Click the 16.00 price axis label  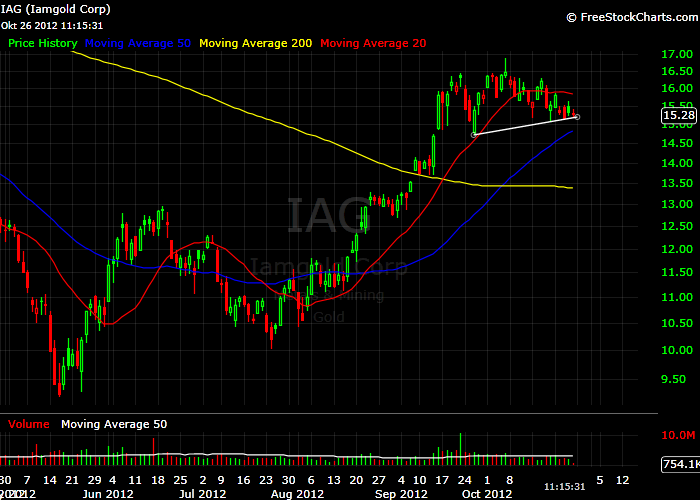pyautogui.click(x=677, y=88)
